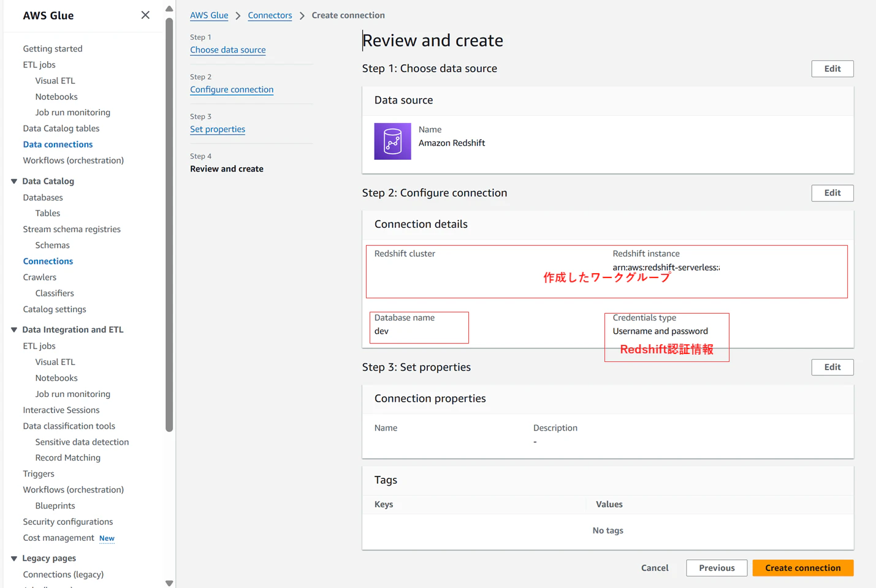Screen dimensions: 876x588
Task: Click the Amazon Redshift data source icon
Action: coord(392,141)
